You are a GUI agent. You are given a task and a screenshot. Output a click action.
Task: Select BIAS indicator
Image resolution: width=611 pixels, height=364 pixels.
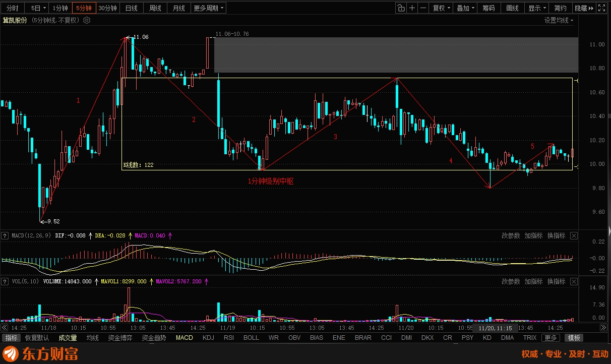[x=317, y=338]
